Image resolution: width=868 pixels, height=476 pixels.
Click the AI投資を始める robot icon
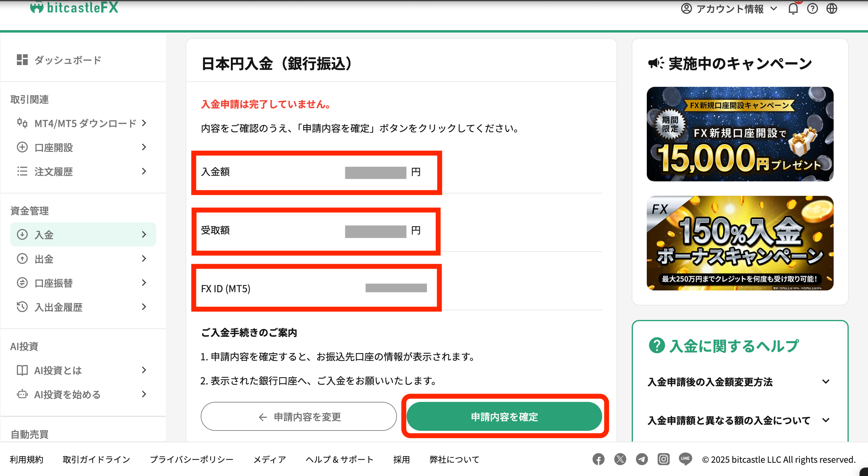(22, 394)
